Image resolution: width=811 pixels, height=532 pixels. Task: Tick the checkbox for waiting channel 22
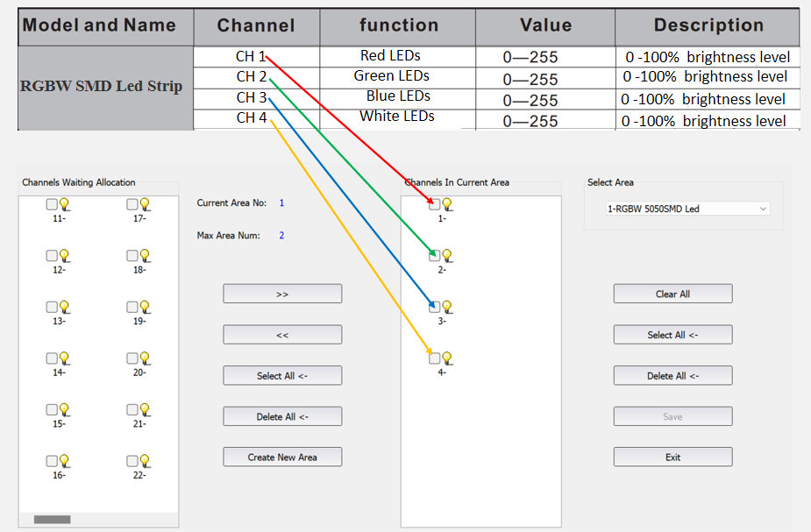pos(132,461)
